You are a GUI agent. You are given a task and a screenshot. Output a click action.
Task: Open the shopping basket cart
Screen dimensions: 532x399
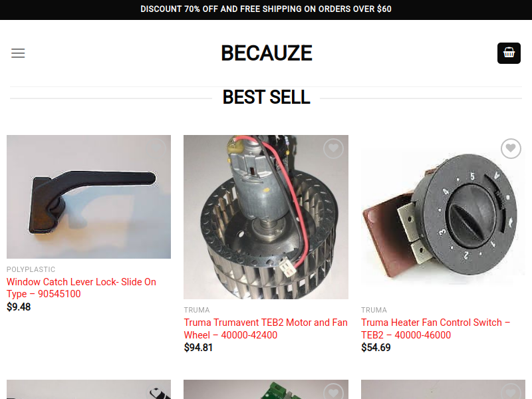tap(509, 53)
